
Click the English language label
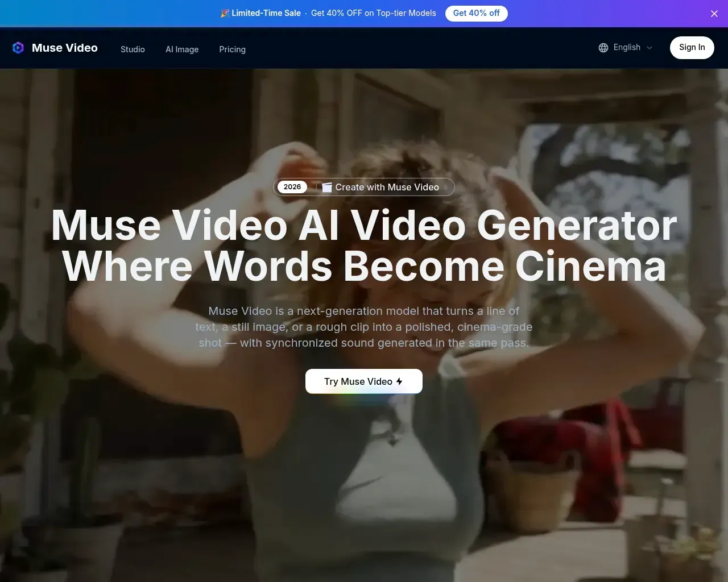[627, 47]
